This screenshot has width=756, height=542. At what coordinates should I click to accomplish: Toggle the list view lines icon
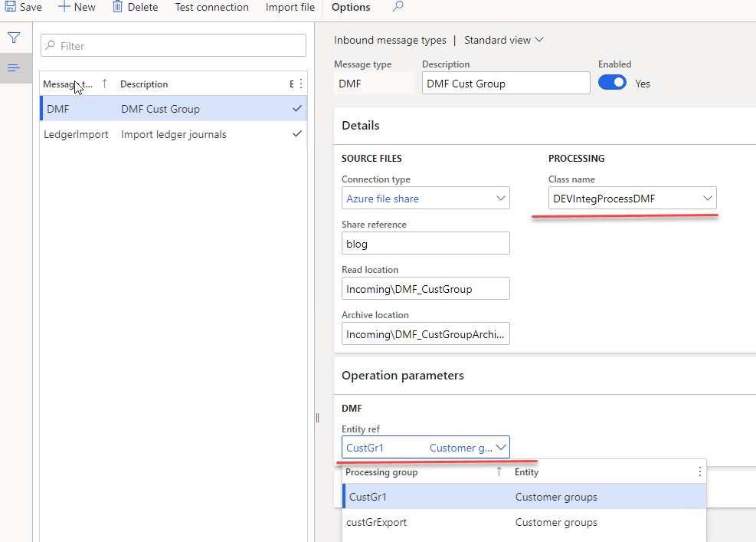coord(14,68)
